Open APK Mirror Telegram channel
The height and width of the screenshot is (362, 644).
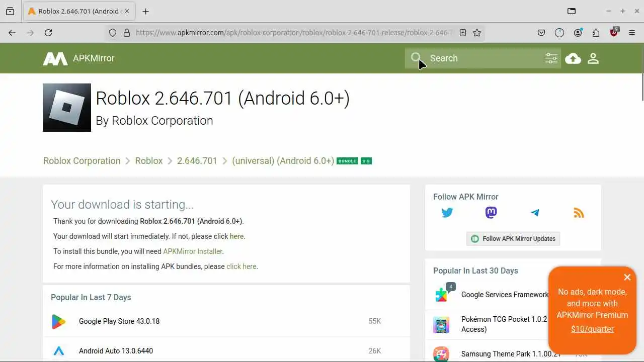coord(535,213)
